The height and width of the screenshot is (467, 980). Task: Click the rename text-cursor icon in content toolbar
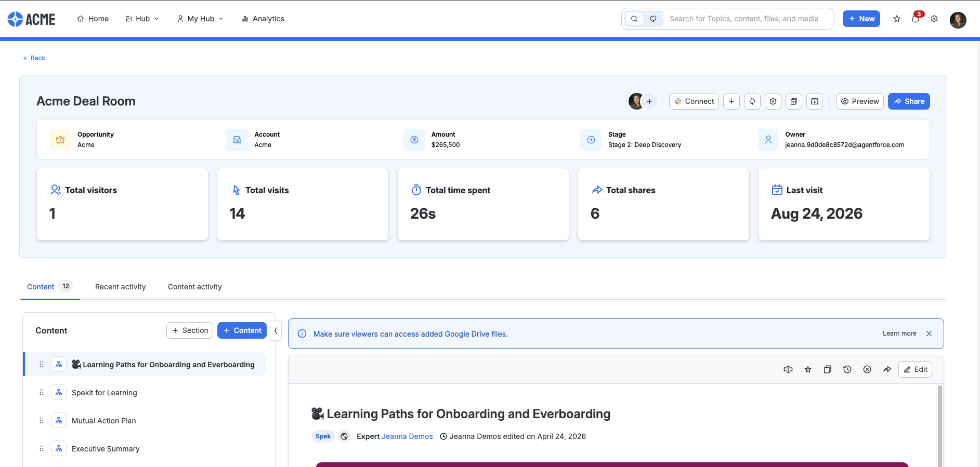(x=788, y=369)
